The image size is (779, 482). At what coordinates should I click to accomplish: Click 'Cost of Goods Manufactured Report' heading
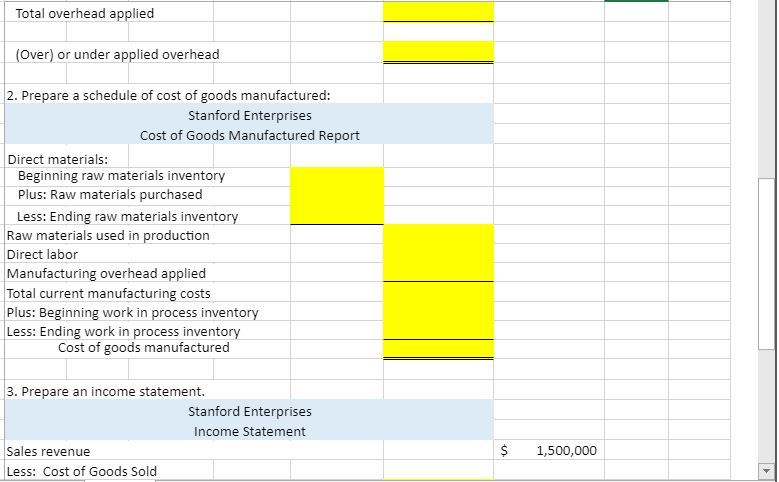(250, 135)
